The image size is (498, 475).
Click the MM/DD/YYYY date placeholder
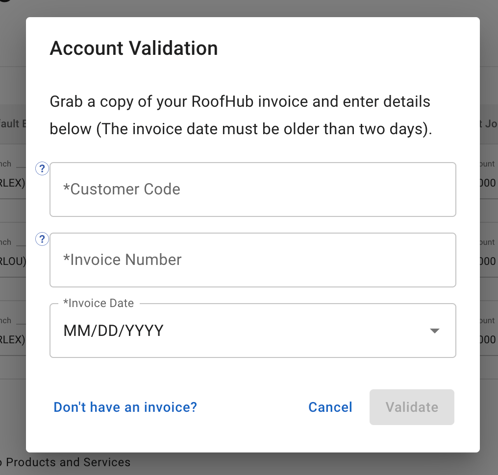(113, 331)
